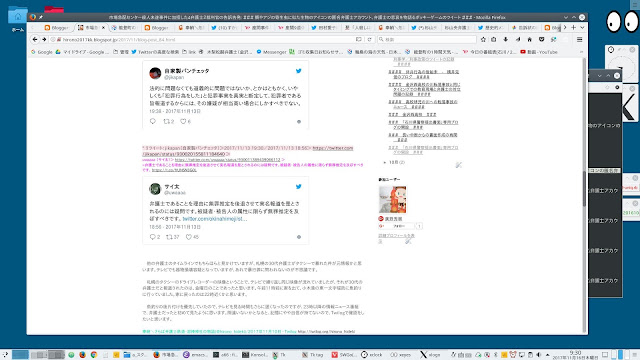Retweet the 自家製パンチェッタ tweet

[x=169, y=121]
